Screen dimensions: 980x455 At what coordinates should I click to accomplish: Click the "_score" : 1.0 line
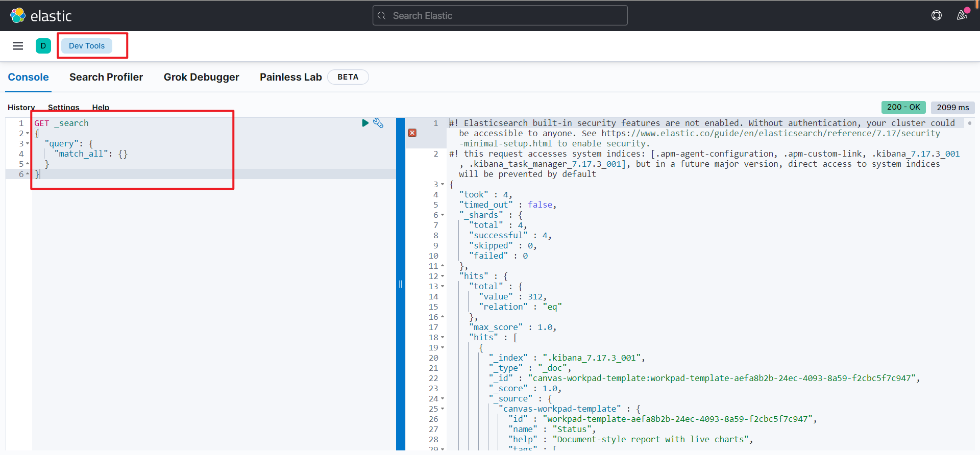coord(525,388)
